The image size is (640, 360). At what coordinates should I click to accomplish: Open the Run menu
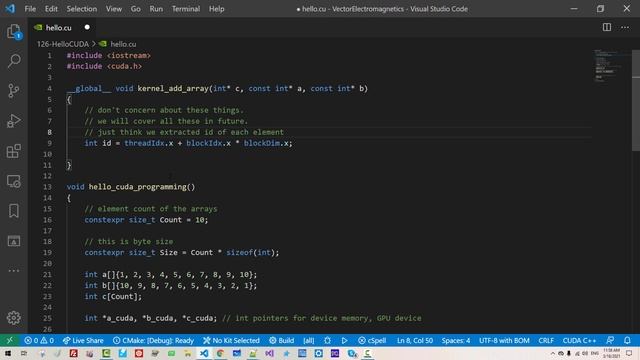click(156, 9)
